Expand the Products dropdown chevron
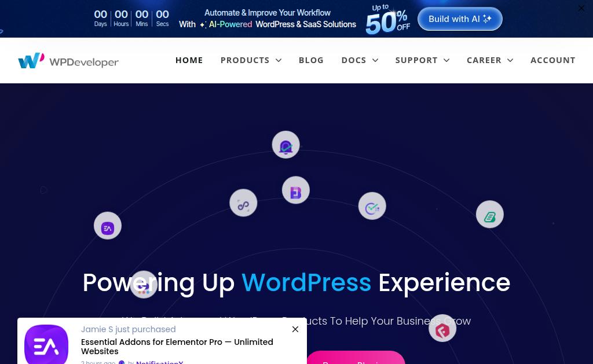The height and width of the screenshot is (364, 593). point(279,61)
